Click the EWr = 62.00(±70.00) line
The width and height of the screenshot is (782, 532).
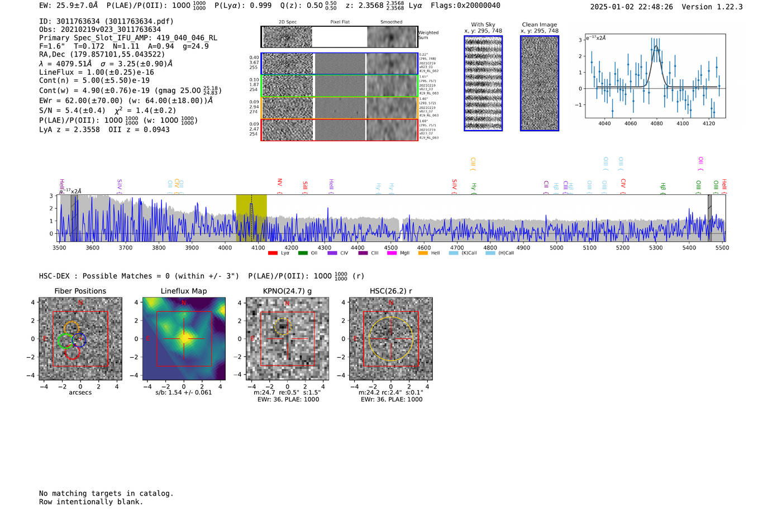pos(126,100)
